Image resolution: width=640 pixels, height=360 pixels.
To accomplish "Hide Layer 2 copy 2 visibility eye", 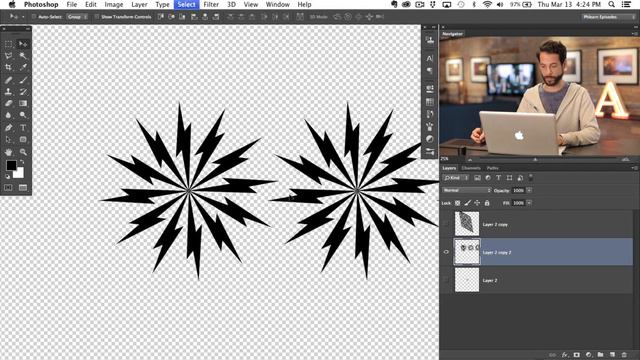I will (446, 252).
